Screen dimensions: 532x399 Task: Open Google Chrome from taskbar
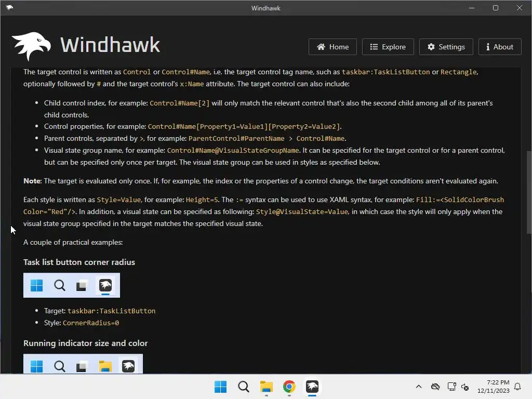[x=289, y=387]
